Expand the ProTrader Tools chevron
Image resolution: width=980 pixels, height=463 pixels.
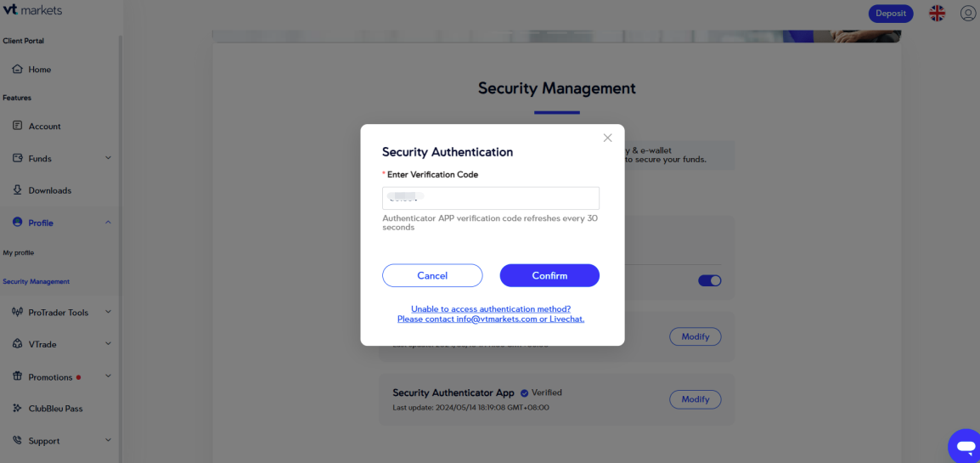point(108,312)
